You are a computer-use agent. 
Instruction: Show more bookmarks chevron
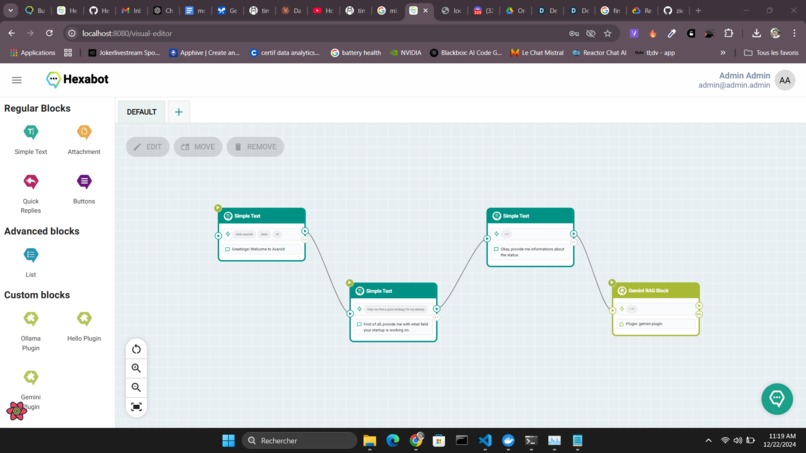(723, 52)
